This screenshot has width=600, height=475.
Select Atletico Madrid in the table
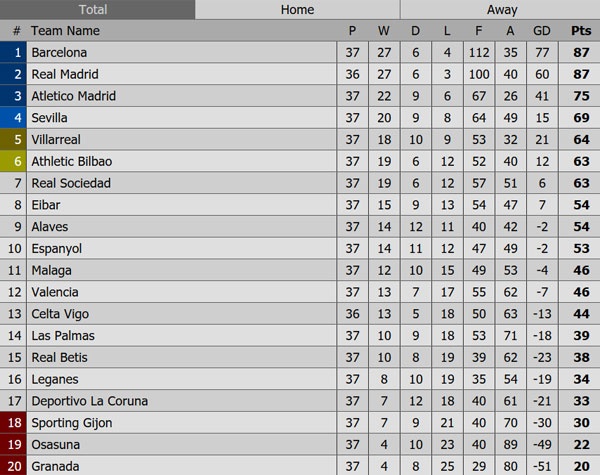(73, 96)
